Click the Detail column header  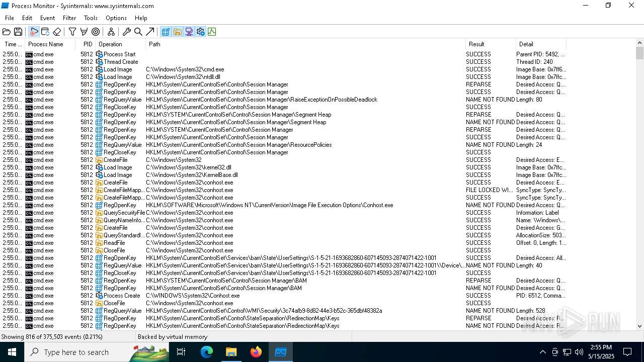click(541, 44)
